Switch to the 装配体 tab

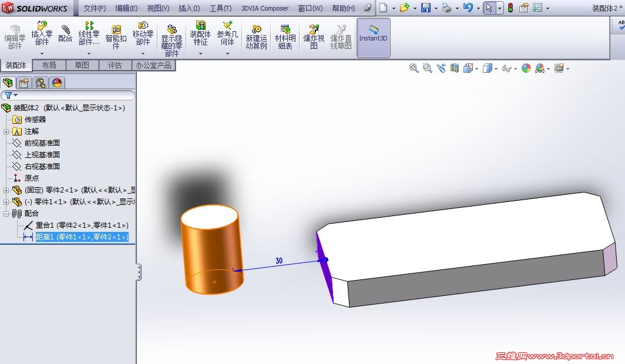pos(16,65)
